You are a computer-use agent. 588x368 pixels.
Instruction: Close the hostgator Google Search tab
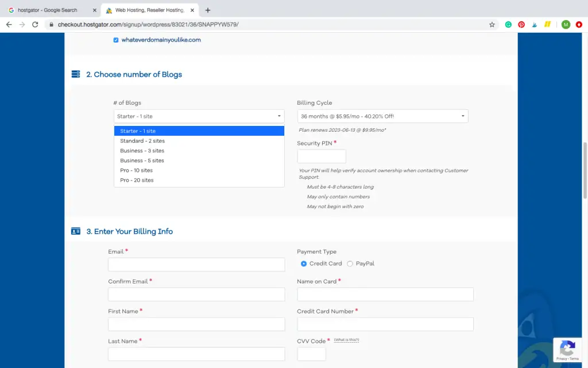(x=95, y=10)
